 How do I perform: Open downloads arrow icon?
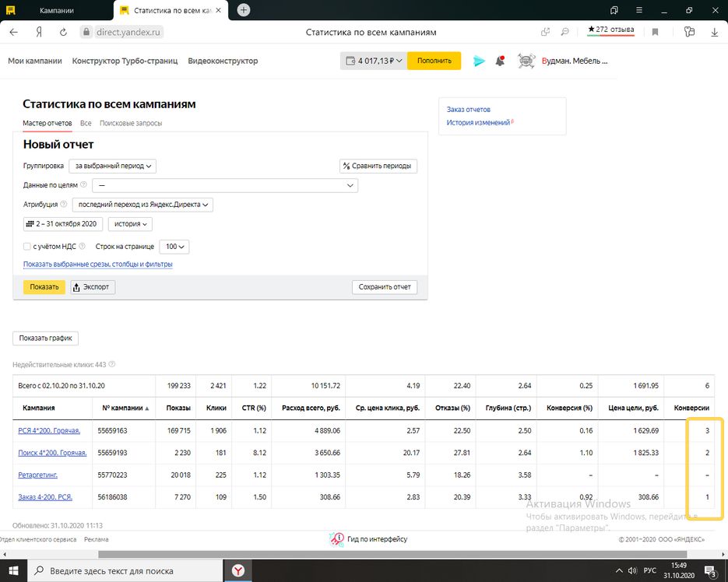(715, 32)
